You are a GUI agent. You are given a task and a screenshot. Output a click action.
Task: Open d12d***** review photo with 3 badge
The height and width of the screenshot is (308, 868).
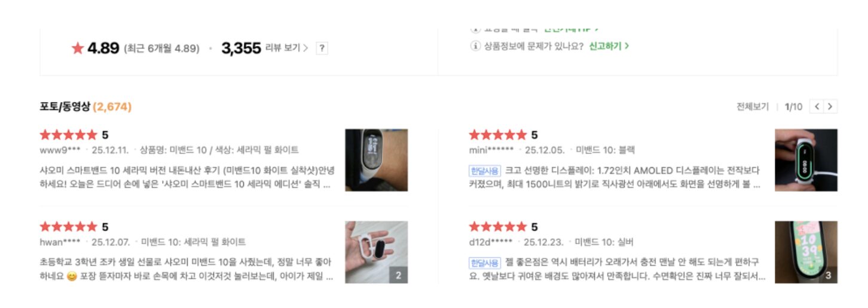pos(806,252)
